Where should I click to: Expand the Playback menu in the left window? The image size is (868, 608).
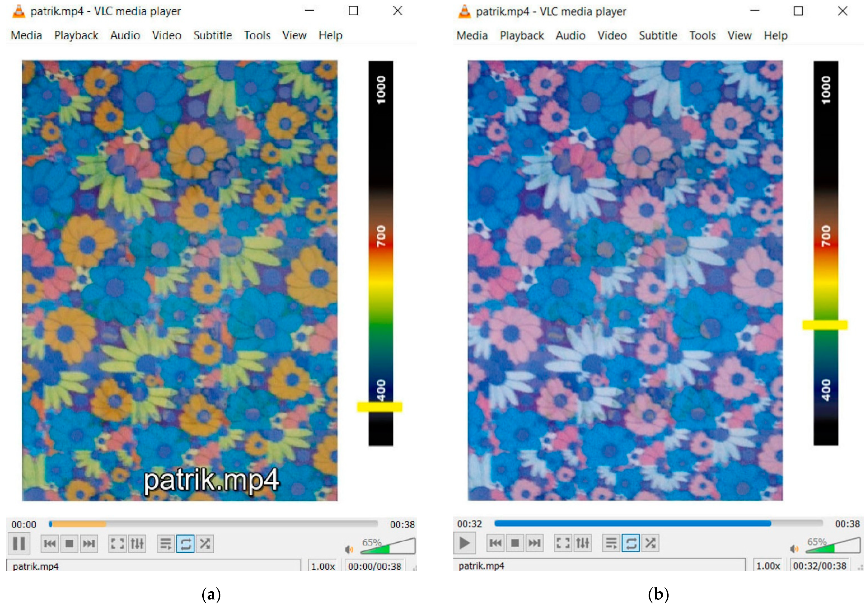76,35
